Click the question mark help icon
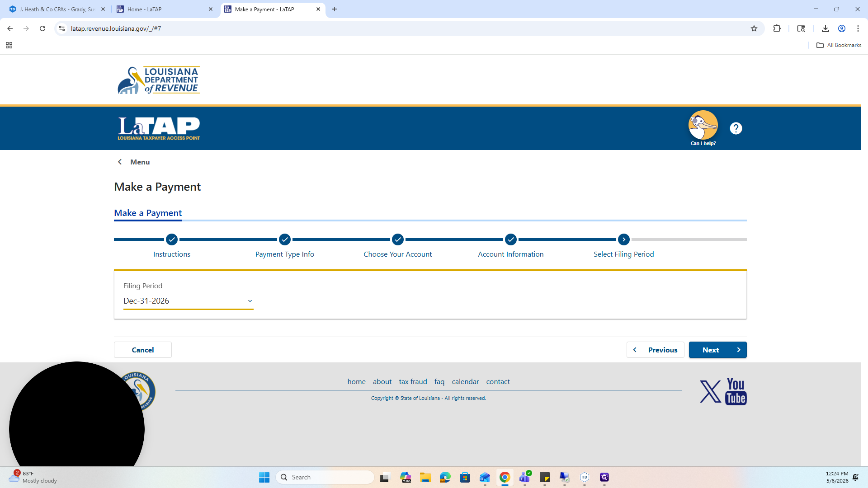Viewport: 868px width, 488px height. pyautogui.click(x=736, y=128)
